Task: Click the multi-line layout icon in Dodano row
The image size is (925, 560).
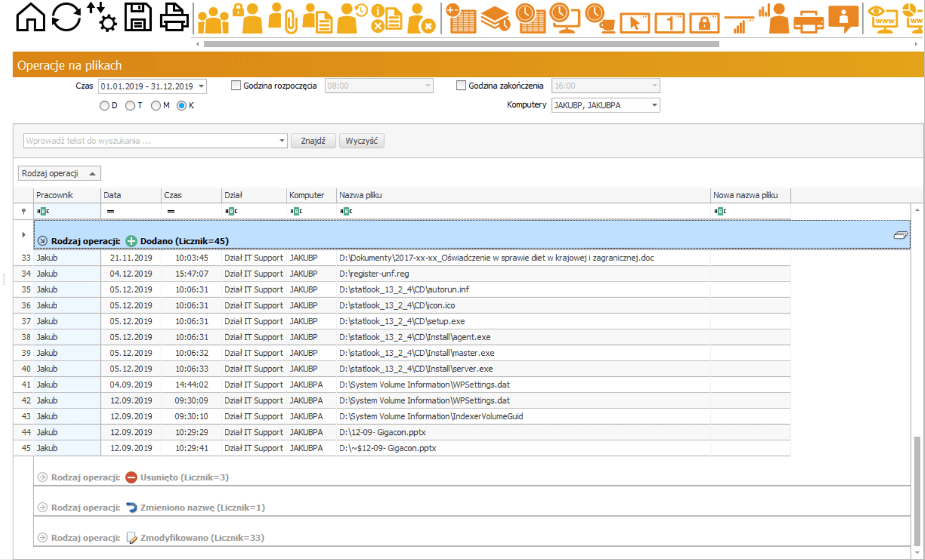Action: (900, 235)
